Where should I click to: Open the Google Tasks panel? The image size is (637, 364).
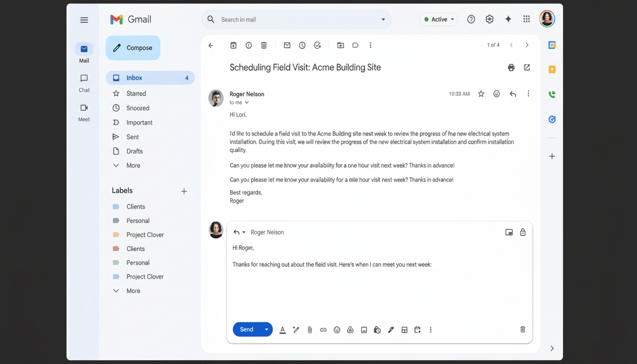[552, 119]
